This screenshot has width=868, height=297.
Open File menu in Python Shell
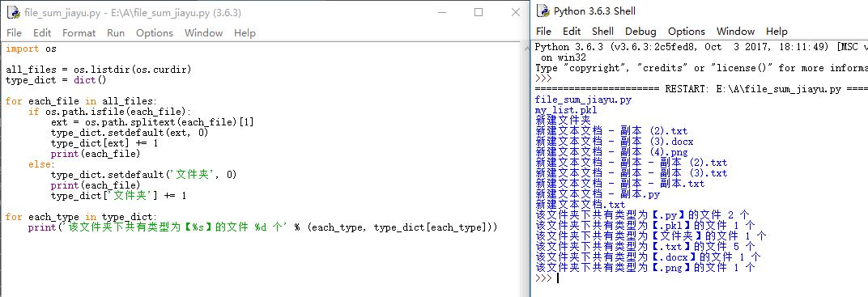pos(543,31)
